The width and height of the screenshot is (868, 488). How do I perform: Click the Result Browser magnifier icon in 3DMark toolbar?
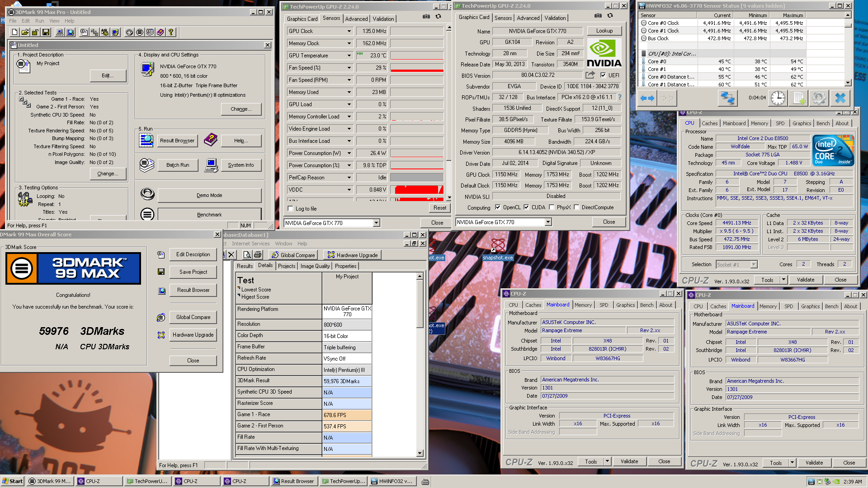click(x=70, y=32)
